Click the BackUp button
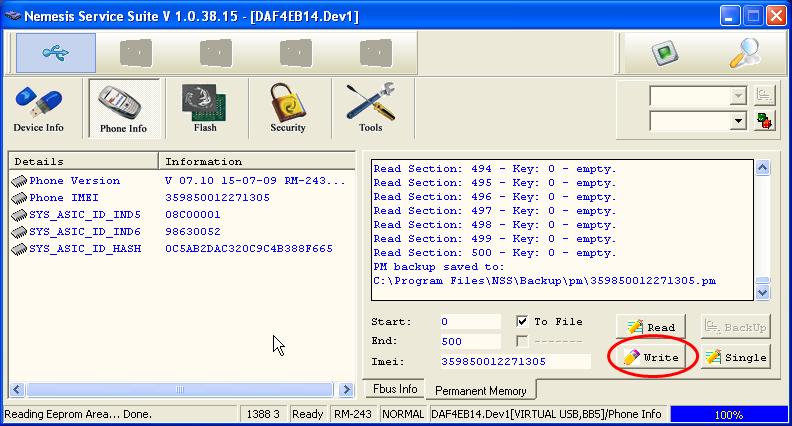Image resolution: width=792 pixels, height=426 pixels. coord(736,327)
